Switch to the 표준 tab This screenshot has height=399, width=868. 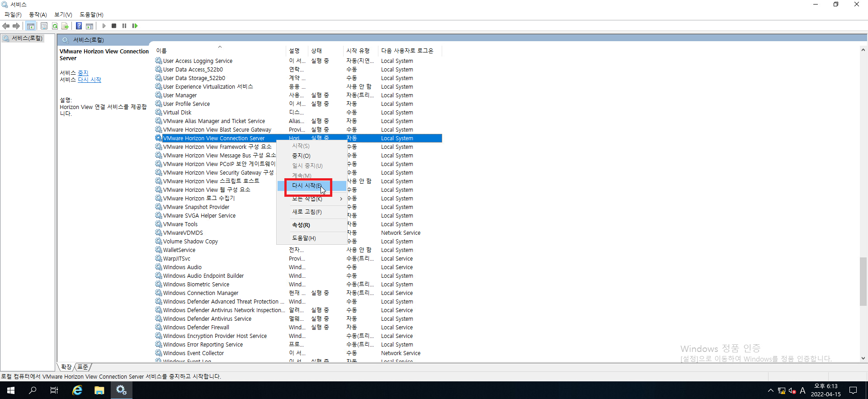83,367
